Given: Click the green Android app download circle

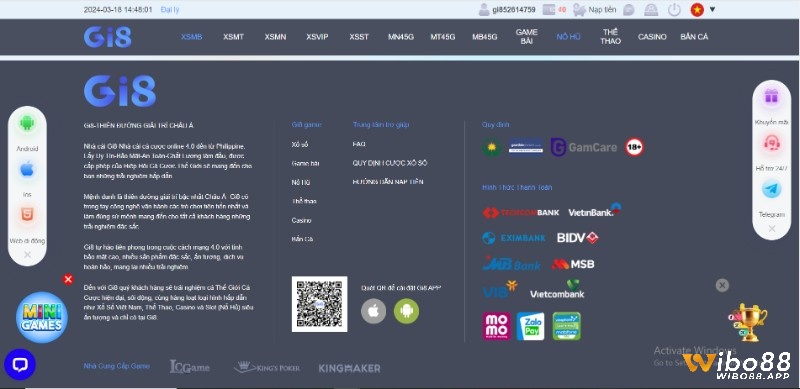Looking at the screenshot, I should coord(406,311).
